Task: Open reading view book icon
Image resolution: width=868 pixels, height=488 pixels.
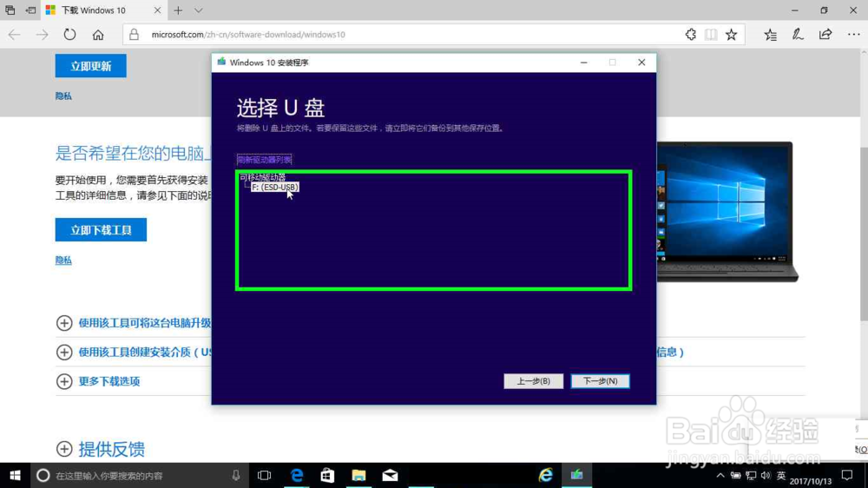Action: click(x=711, y=35)
